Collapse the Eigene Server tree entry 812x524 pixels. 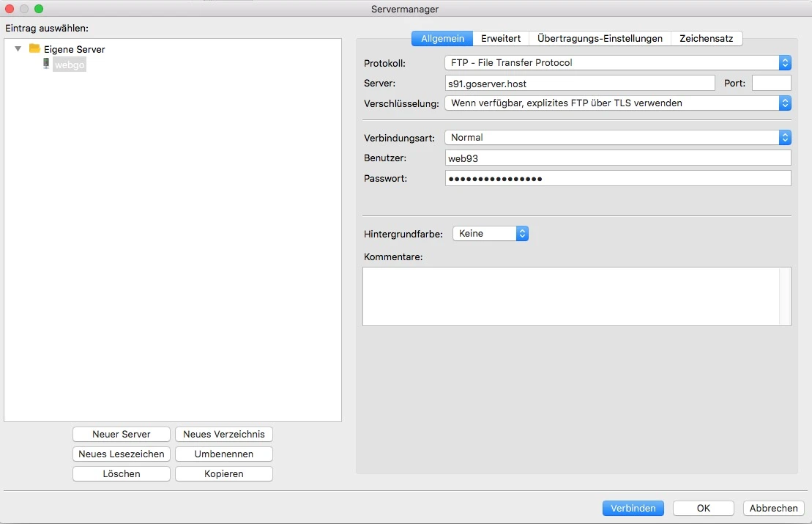[17, 48]
